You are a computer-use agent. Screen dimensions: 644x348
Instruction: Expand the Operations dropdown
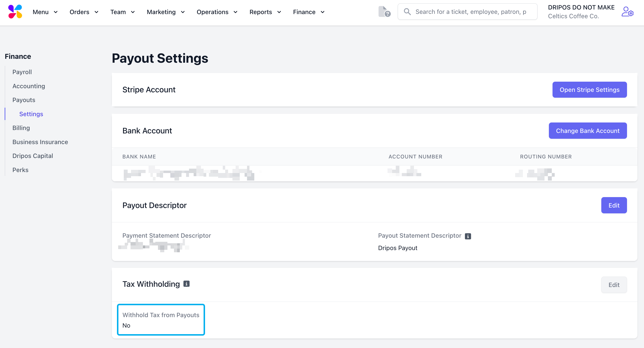[x=217, y=12]
